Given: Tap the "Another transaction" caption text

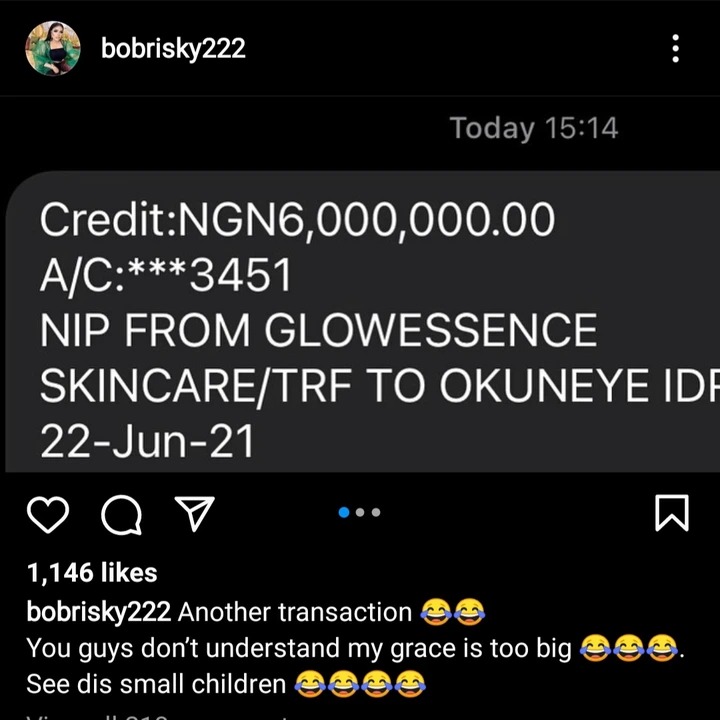Looking at the screenshot, I should (x=295, y=613).
